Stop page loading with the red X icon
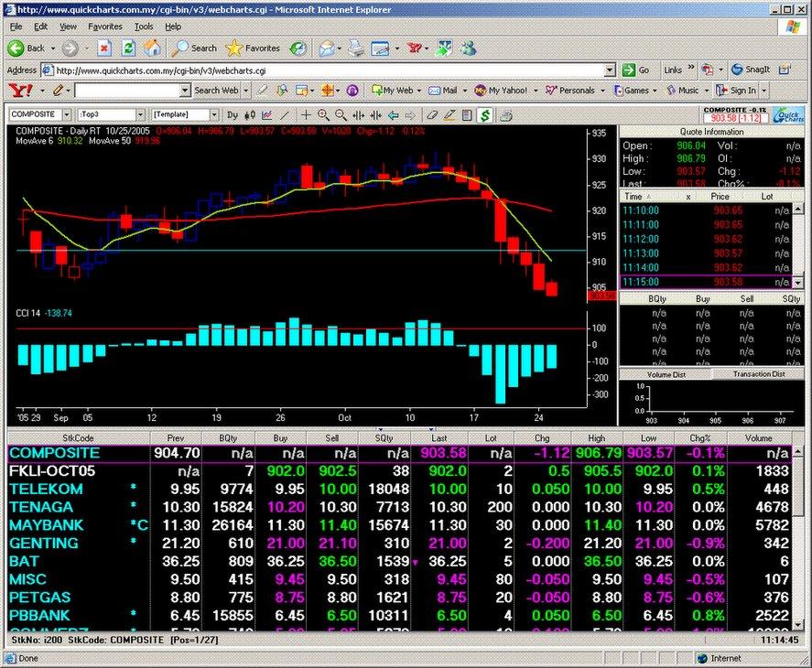This screenshot has height=668, width=812. point(104,48)
